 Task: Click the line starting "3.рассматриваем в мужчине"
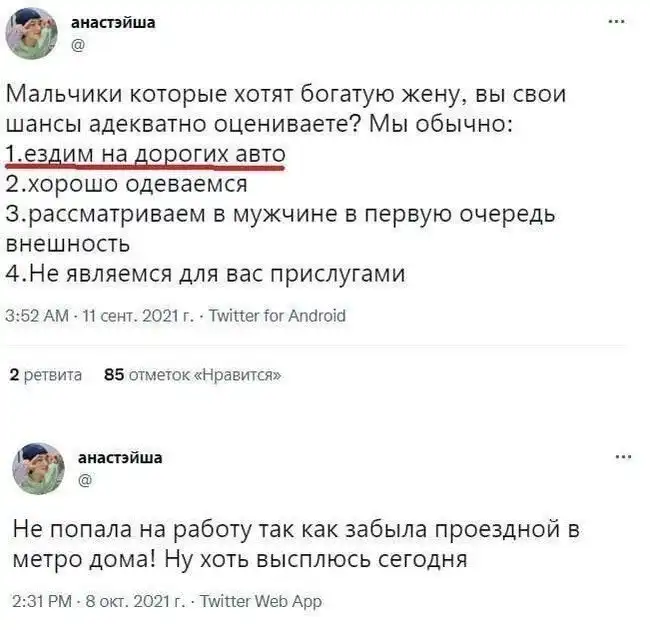[x=281, y=214]
